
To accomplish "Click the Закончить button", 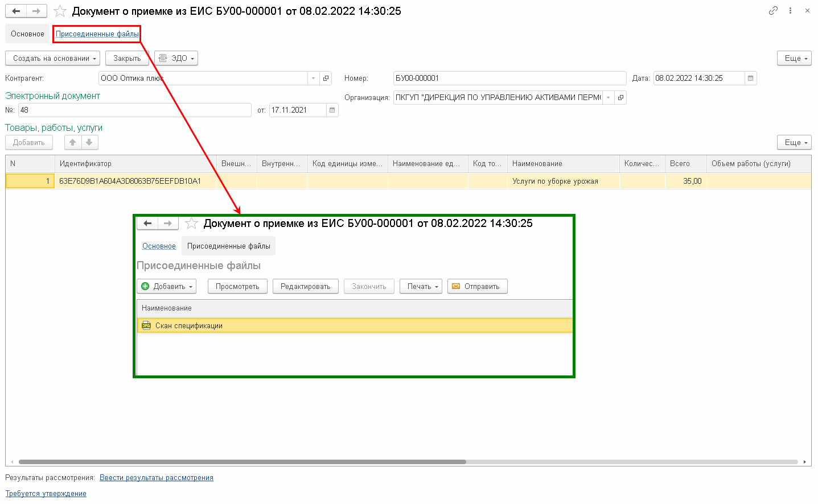I will coord(369,286).
